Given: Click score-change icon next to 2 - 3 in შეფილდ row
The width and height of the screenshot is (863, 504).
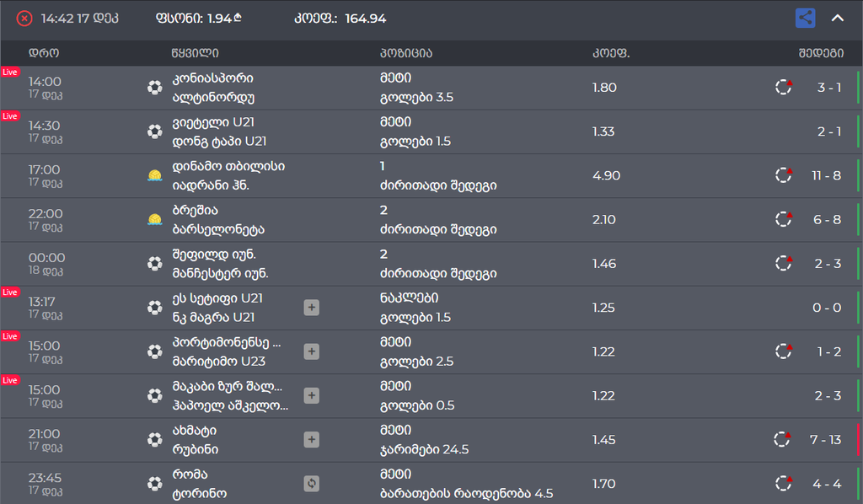Looking at the screenshot, I should (x=784, y=263).
